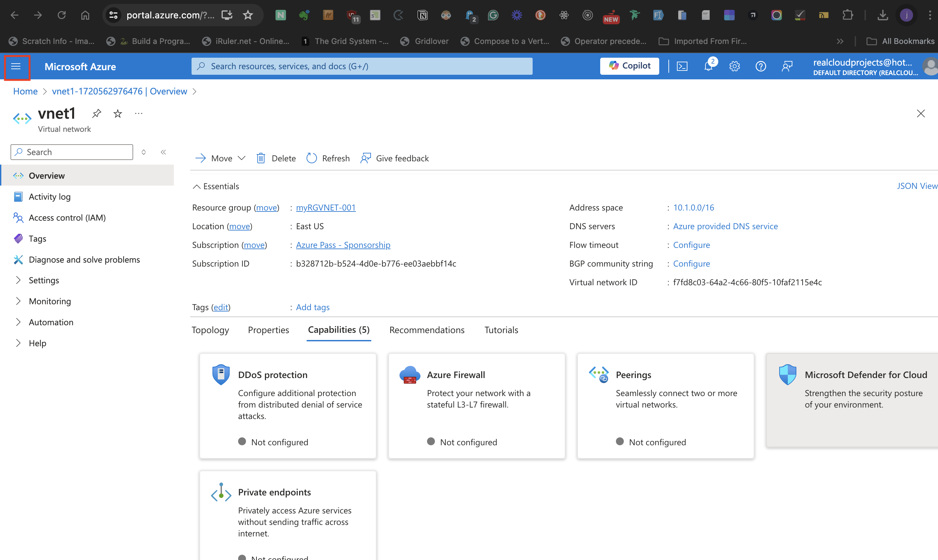
Task: Expand the Settings menu group
Action: [18, 280]
